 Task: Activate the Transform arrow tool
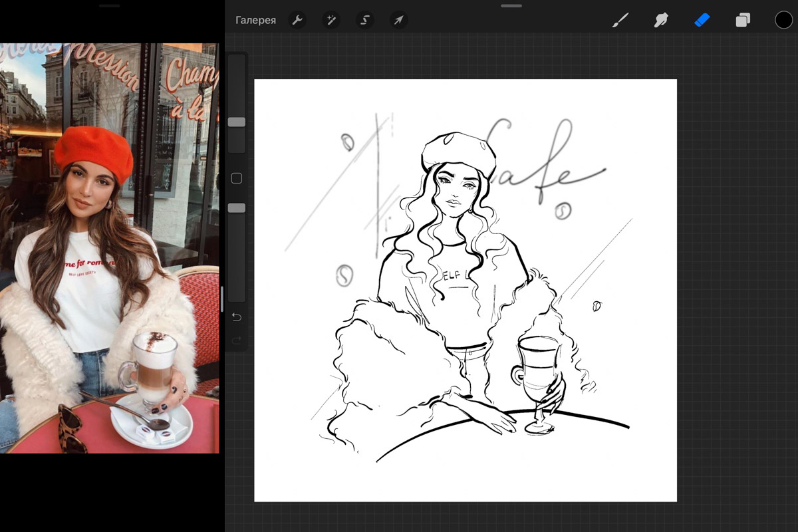(398, 20)
